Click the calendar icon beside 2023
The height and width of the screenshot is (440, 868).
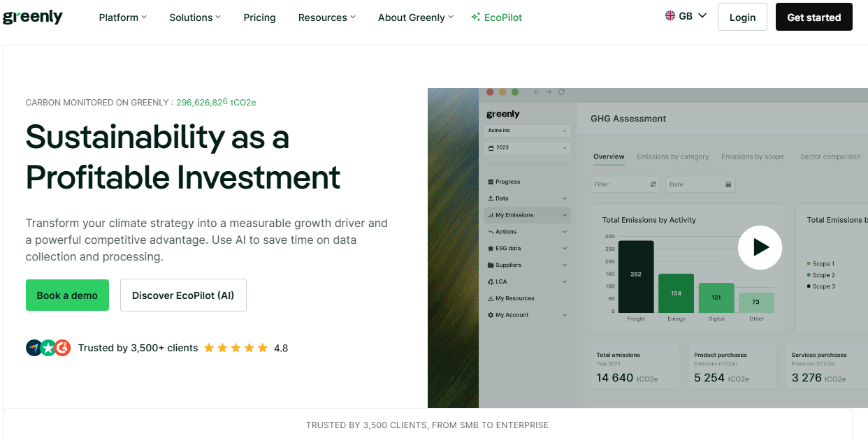click(x=491, y=148)
